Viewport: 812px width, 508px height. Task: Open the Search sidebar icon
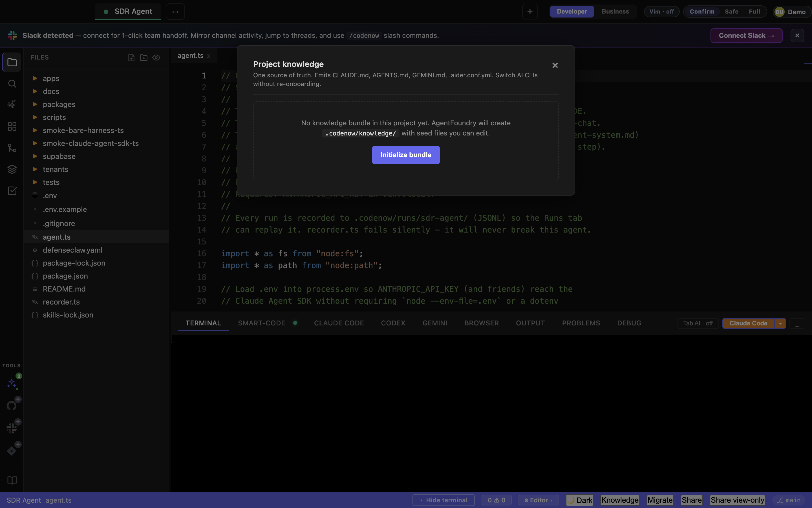[x=12, y=84]
